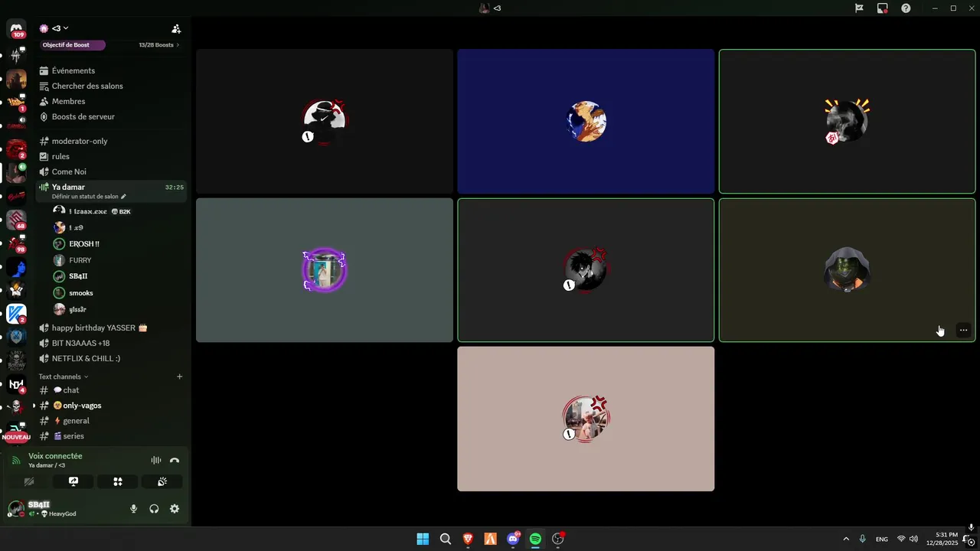Turn on camera in the voice panel
980x551 pixels.
tap(29, 481)
